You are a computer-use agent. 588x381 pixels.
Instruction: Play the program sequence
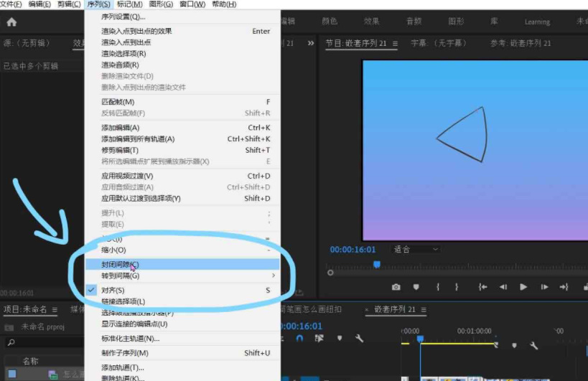pos(523,287)
